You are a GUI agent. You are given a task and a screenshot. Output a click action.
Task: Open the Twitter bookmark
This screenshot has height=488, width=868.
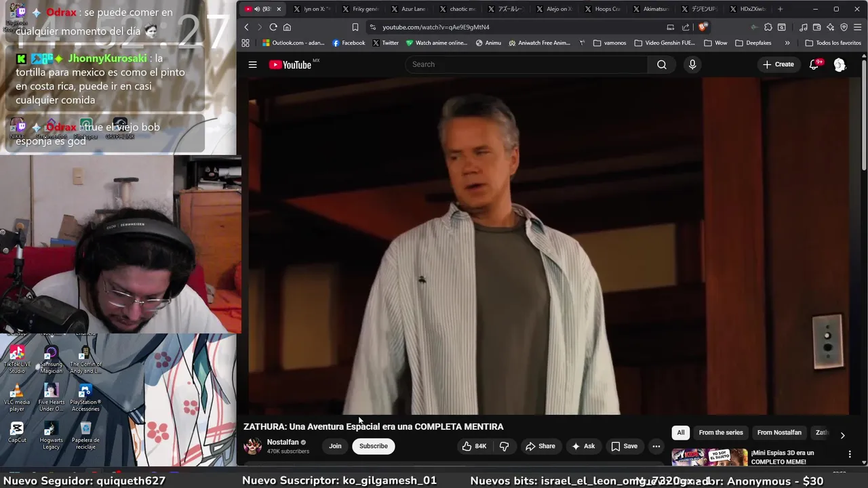[x=385, y=43]
